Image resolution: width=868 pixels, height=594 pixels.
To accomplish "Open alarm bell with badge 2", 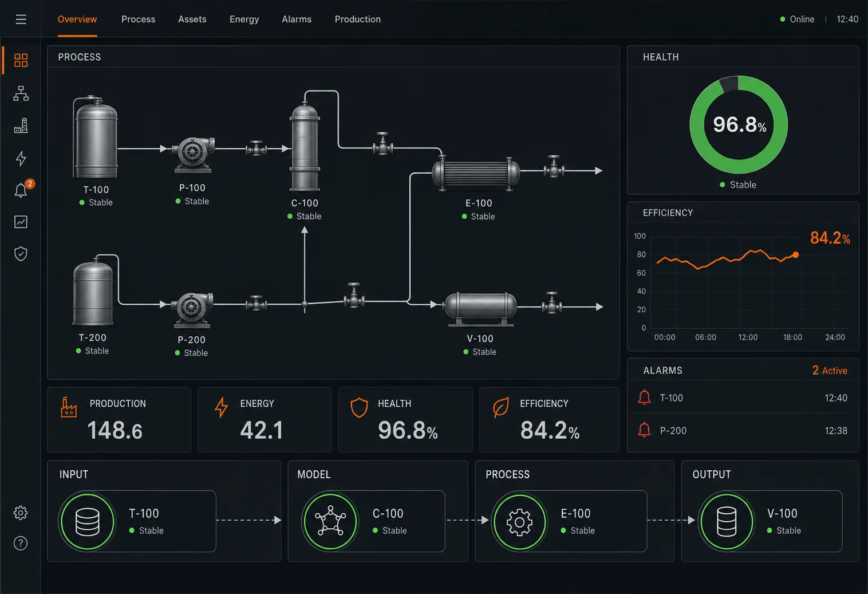I will (22, 189).
